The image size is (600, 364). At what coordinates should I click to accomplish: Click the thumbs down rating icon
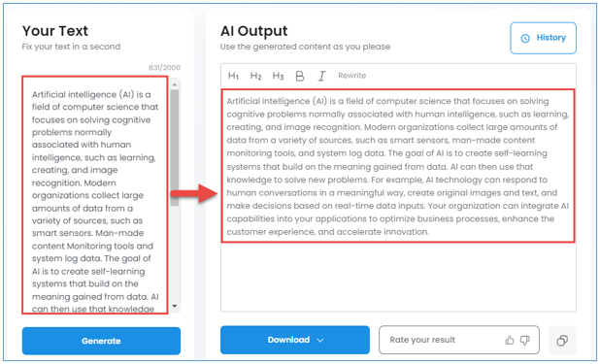coord(525,340)
